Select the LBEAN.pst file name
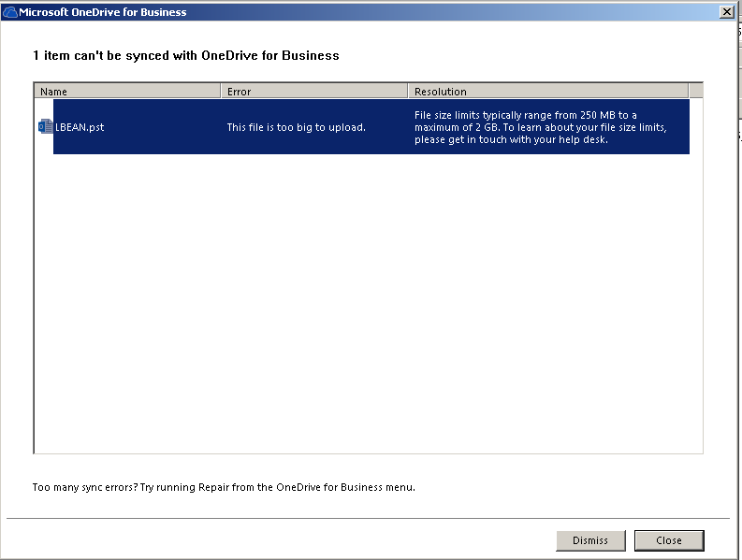Image resolution: width=742 pixels, height=560 pixels. click(x=80, y=127)
